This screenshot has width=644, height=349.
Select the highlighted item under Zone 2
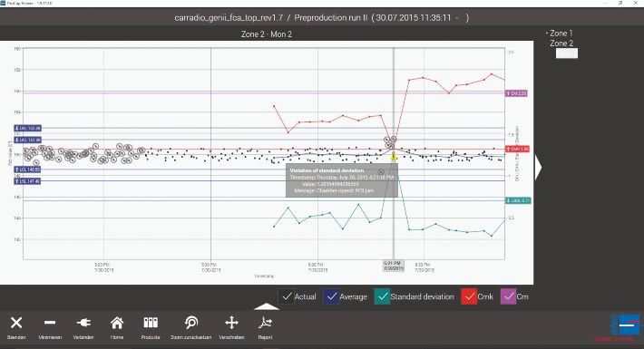(567, 53)
